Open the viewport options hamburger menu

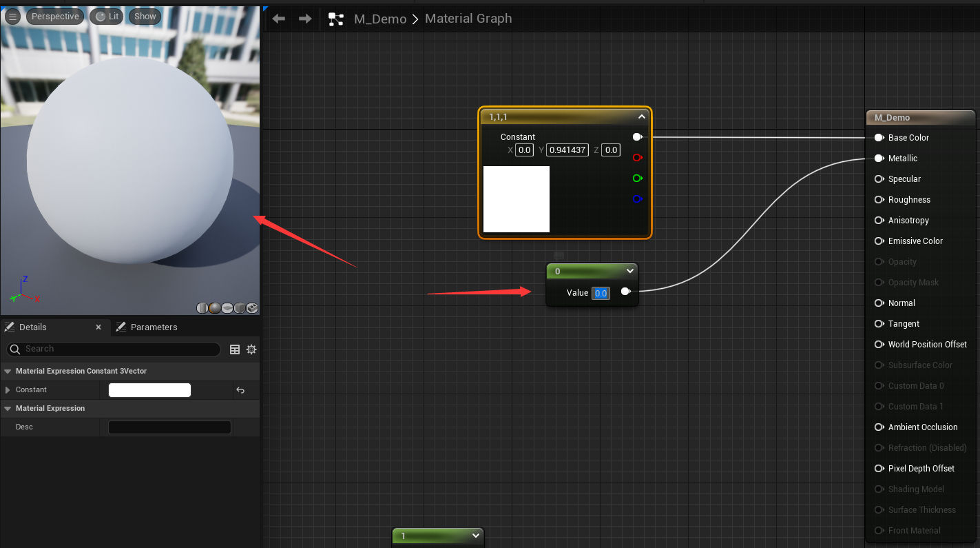coord(12,17)
